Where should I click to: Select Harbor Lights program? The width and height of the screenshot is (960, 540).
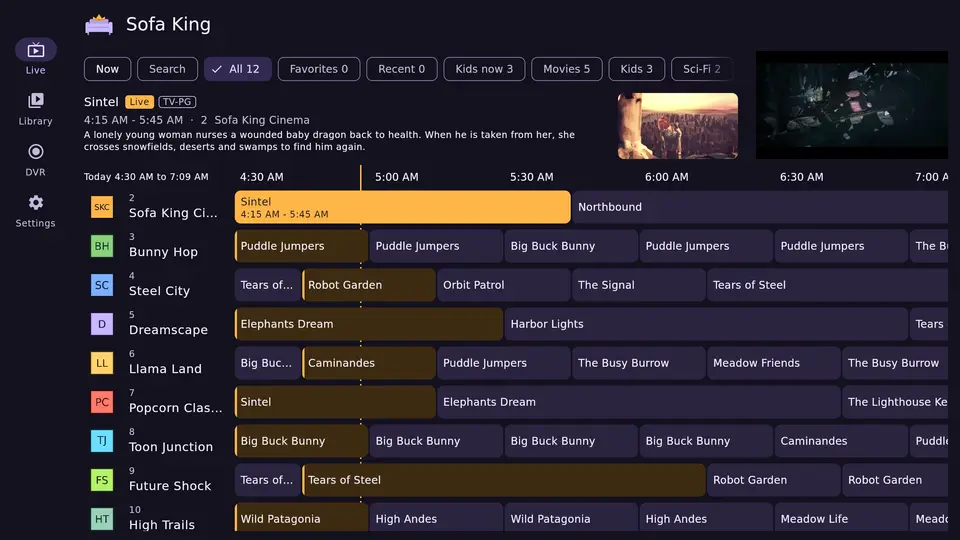click(706, 324)
